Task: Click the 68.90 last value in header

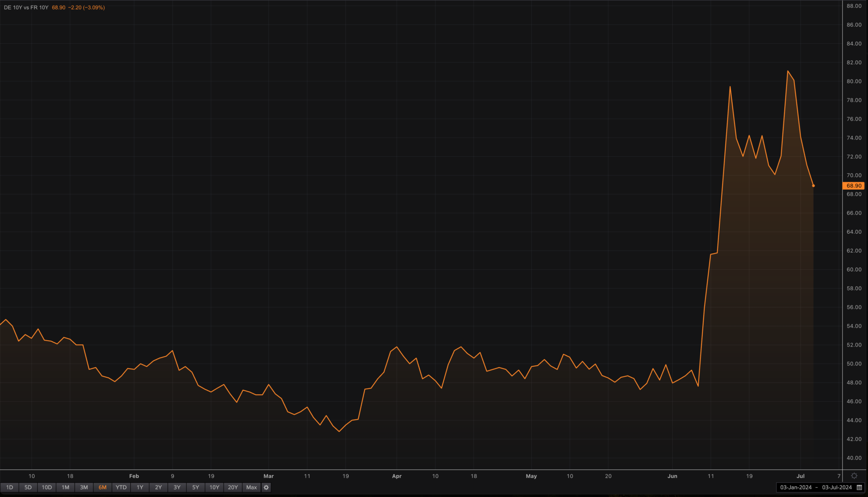Action: [x=58, y=7]
